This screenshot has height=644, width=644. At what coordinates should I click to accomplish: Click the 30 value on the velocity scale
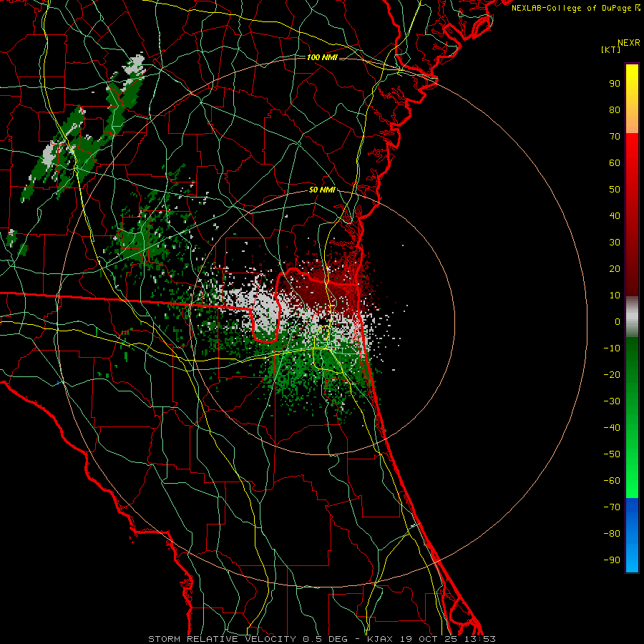click(615, 243)
